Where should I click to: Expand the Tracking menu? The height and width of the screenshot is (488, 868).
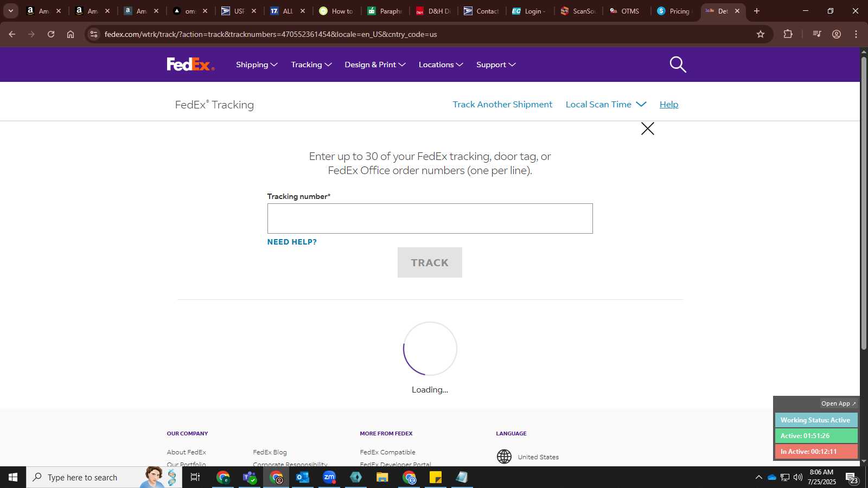point(311,65)
